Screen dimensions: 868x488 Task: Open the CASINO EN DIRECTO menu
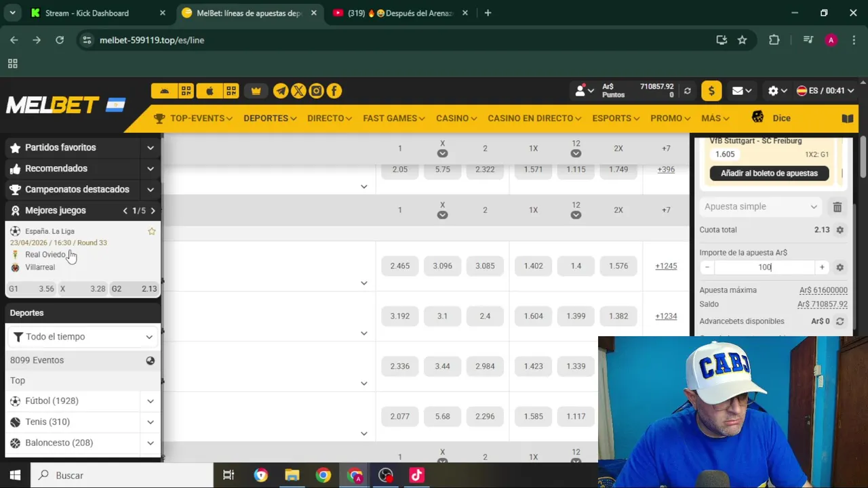(534, 118)
